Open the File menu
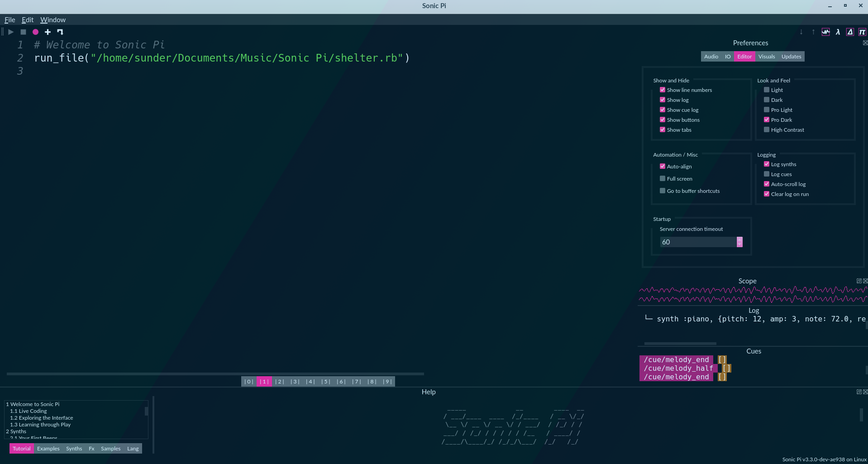 pyautogui.click(x=10, y=20)
